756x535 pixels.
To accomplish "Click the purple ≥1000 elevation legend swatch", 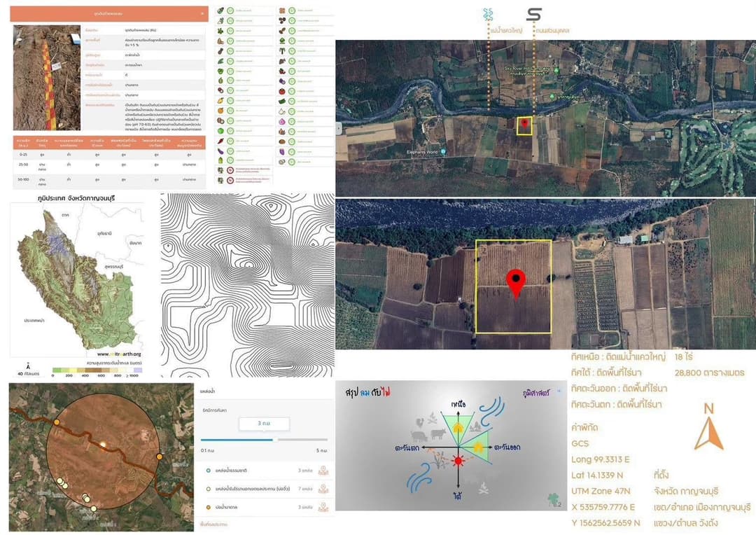I will [x=137, y=370].
